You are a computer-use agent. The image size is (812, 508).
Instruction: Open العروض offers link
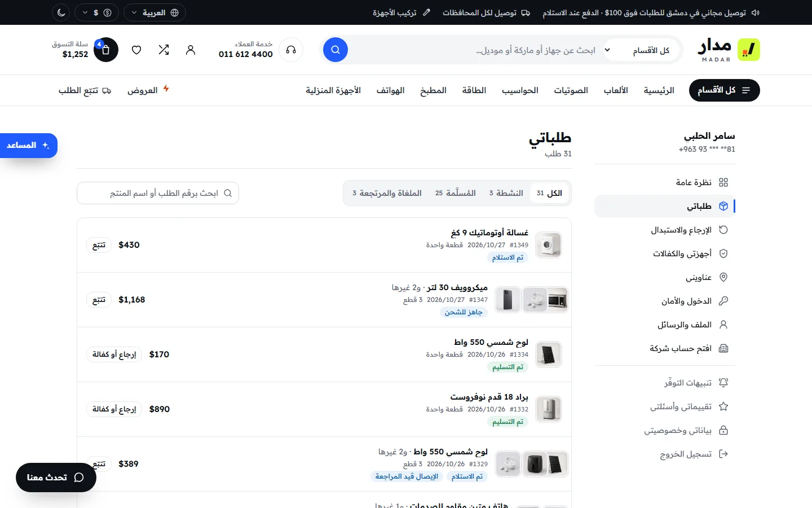148,90
